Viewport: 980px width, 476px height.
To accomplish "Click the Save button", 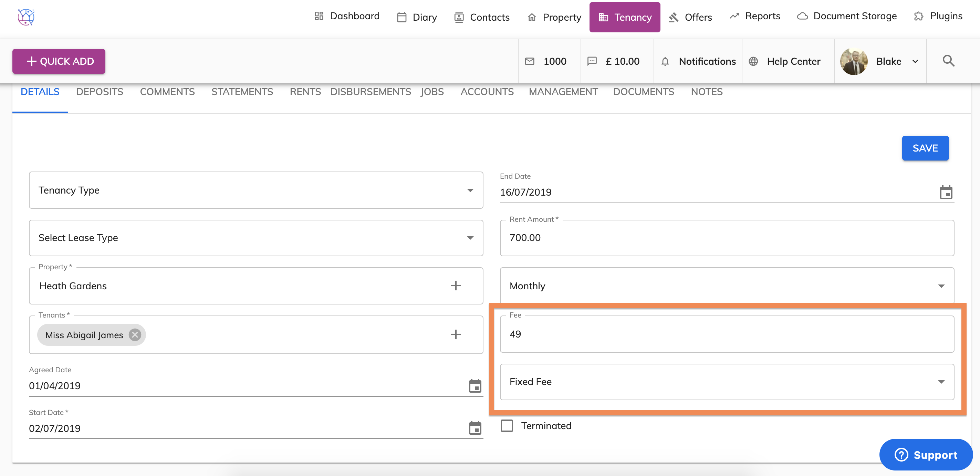I will click(925, 148).
